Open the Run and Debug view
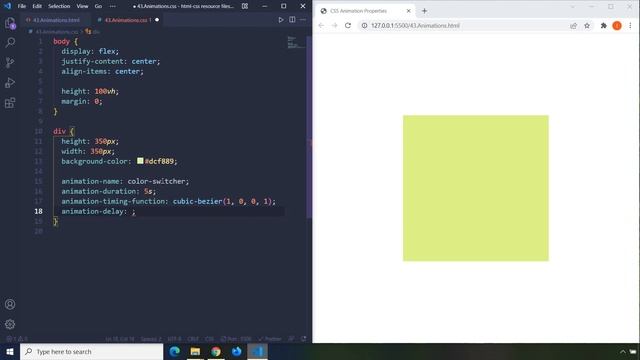Image resolution: width=640 pixels, height=360 pixels. pyautogui.click(x=10, y=82)
